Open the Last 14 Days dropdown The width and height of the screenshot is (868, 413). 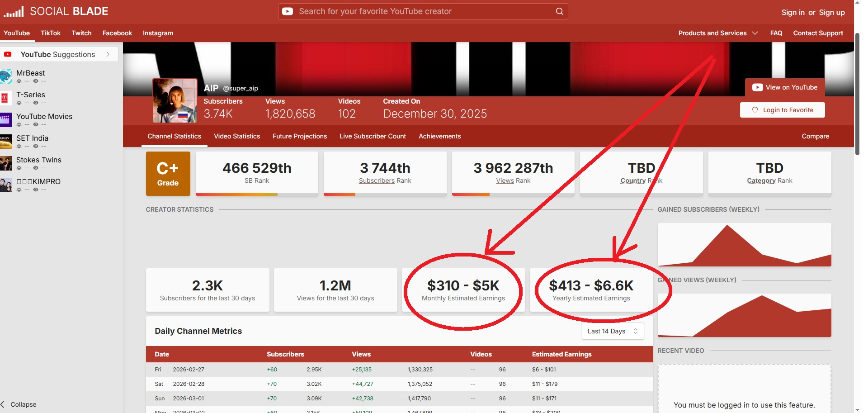pos(612,331)
